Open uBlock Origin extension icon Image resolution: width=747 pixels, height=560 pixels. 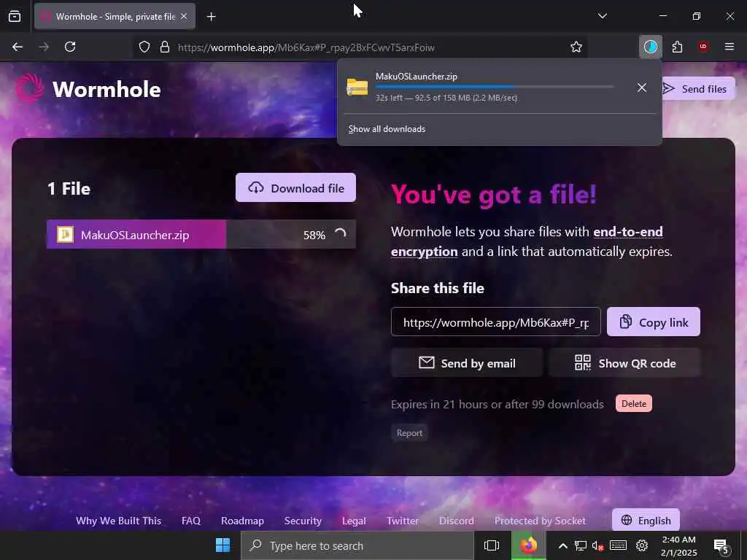703,47
